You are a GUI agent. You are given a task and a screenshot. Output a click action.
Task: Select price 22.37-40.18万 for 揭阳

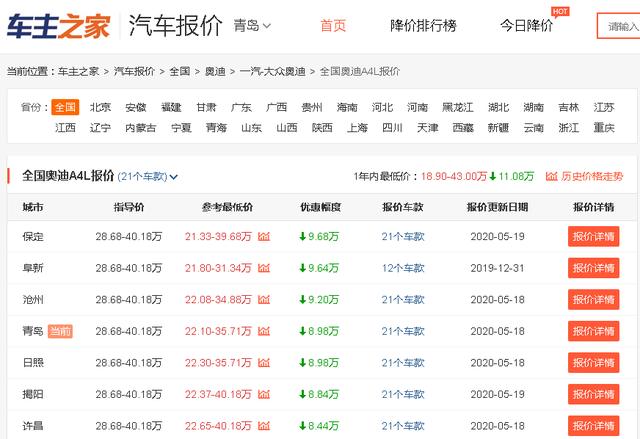tap(218, 394)
